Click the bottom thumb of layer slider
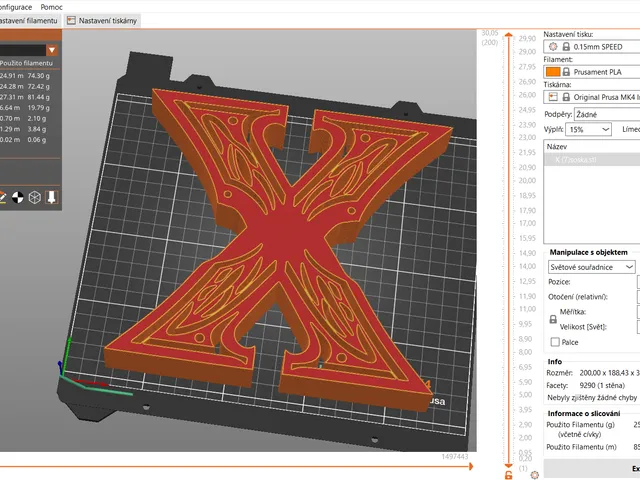Screen dimensions: 640x480 pos(509,465)
